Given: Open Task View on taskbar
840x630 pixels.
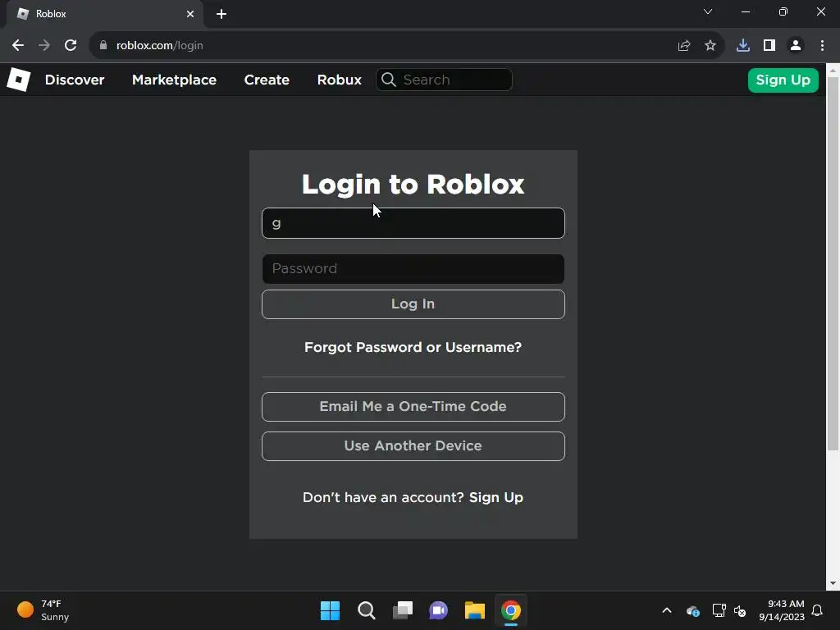Looking at the screenshot, I should coord(403,610).
